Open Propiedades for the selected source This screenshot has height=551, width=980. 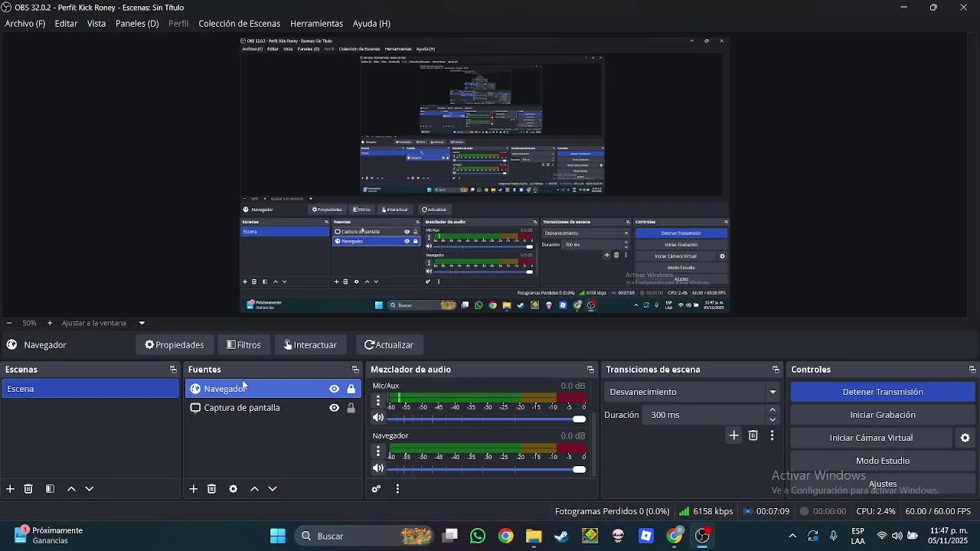[175, 345]
